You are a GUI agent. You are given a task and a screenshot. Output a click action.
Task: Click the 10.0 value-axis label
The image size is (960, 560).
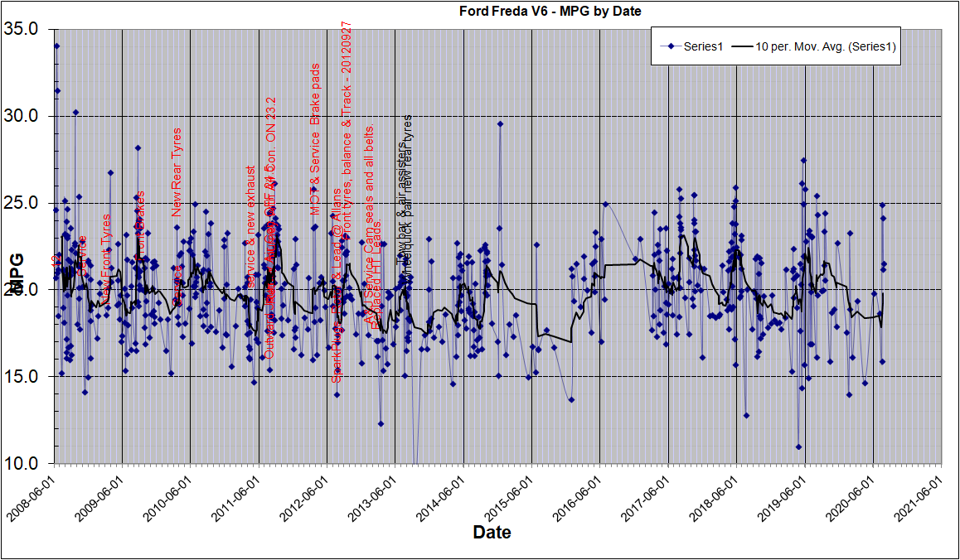(x=22, y=463)
